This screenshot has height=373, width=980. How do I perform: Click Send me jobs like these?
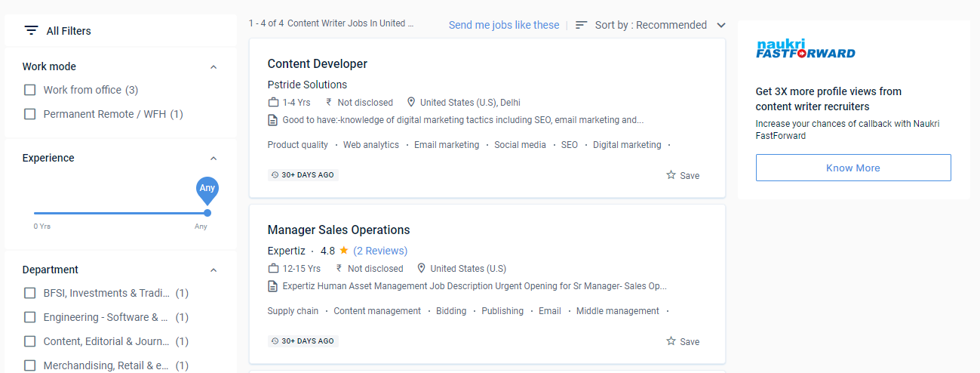click(x=504, y=25)
